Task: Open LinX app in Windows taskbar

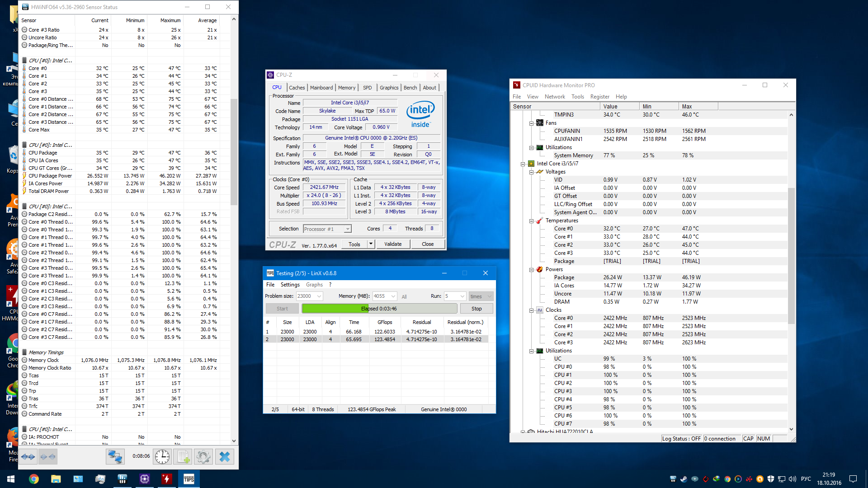Action: click(189, 479)
